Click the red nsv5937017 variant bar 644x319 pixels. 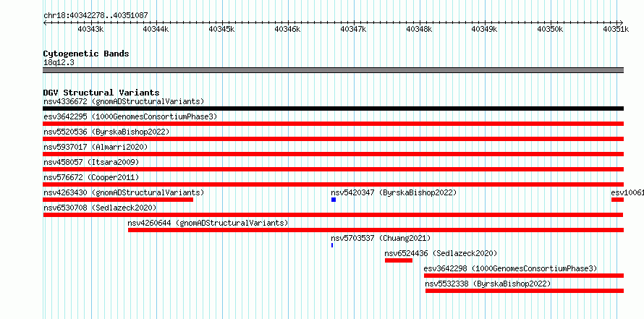tap(333, 154)
